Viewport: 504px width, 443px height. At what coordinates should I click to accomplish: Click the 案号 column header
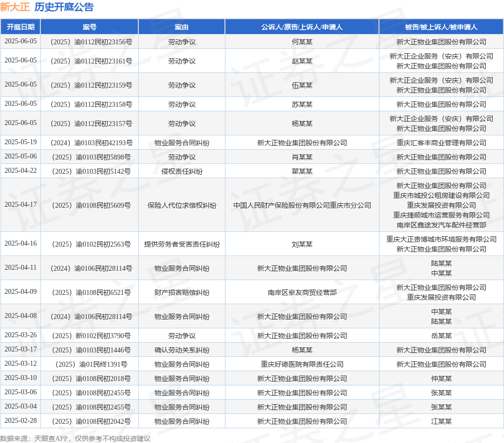90,27
